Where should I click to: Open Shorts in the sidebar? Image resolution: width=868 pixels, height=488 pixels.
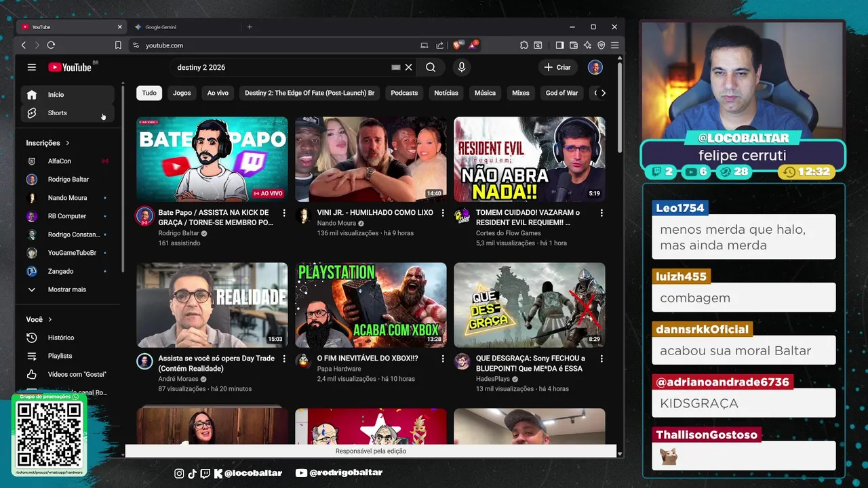pyautogui.click(x=67, y=113)
